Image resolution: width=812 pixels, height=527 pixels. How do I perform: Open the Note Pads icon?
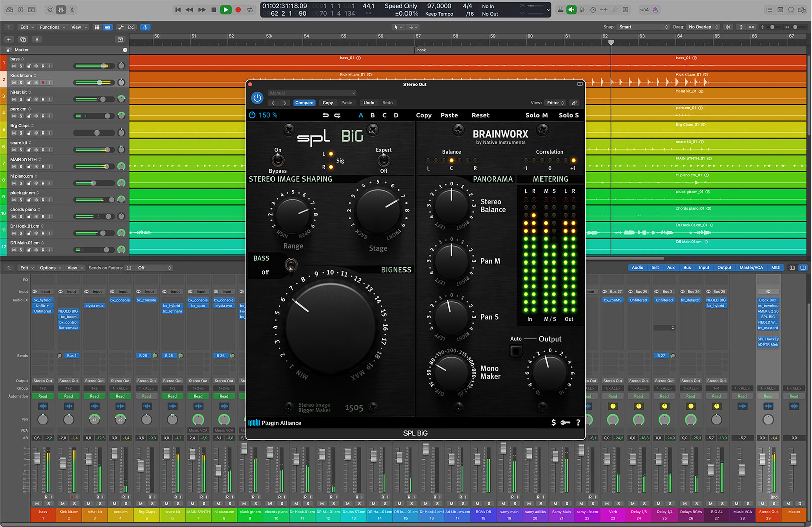[x=780, y=9]
